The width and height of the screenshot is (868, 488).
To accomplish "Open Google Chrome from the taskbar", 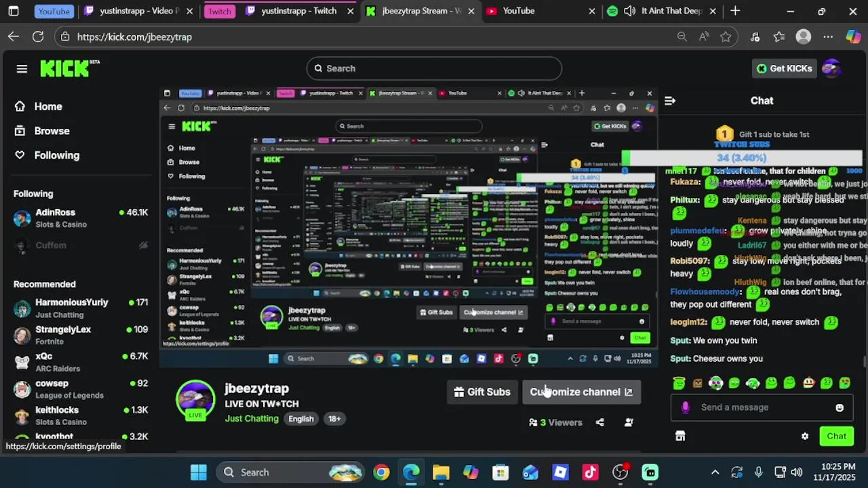I will click(x=381, y=472).
